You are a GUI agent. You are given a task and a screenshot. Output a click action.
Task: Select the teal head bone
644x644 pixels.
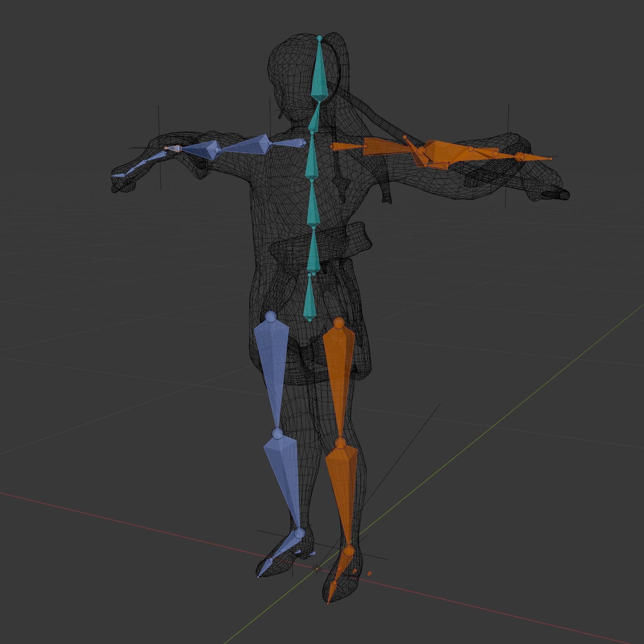click(x=320, y=73)
